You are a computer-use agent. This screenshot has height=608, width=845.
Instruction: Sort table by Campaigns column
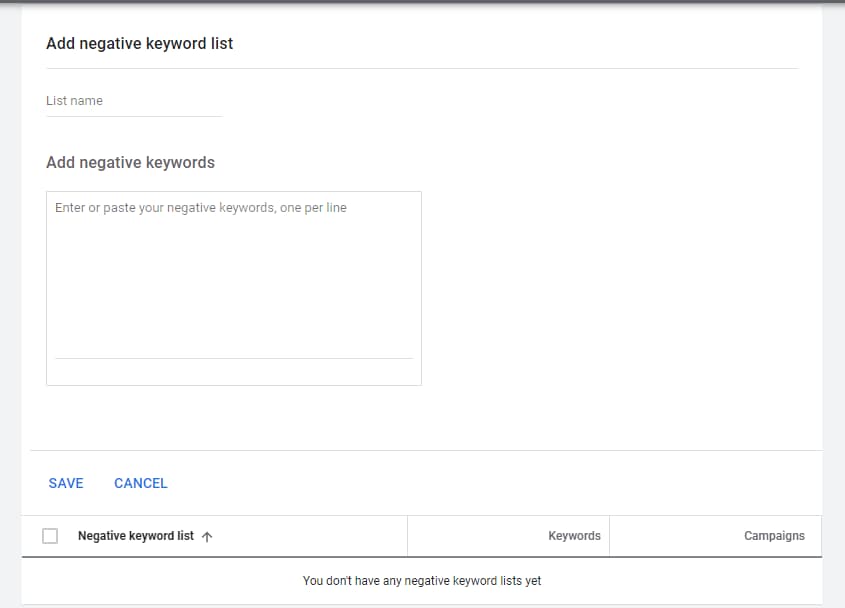click(774, 536)
